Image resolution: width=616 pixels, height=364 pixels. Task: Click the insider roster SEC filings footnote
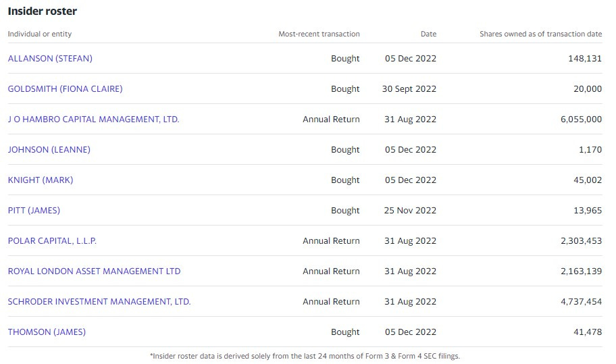(x=305, y=356)
